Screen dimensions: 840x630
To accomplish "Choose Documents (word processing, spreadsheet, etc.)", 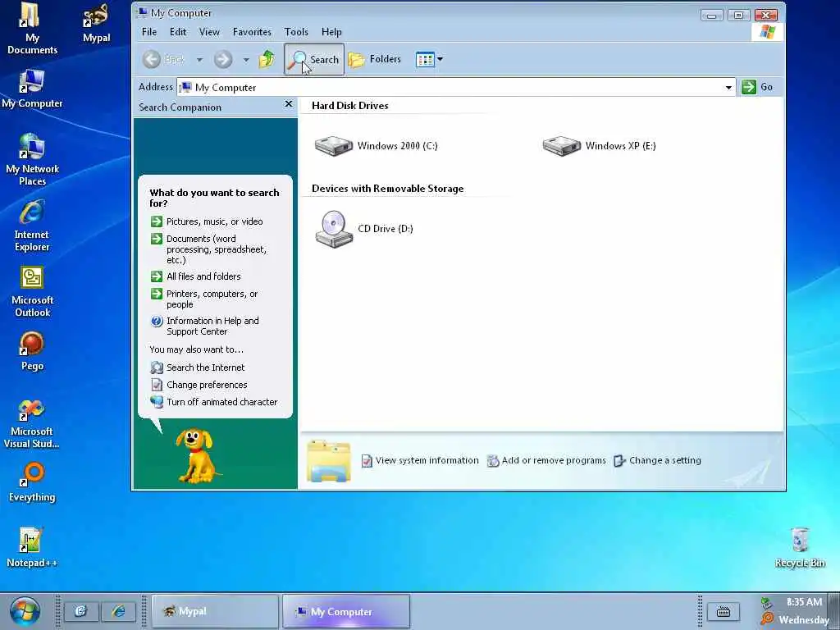I will click(x=216, y=249).
